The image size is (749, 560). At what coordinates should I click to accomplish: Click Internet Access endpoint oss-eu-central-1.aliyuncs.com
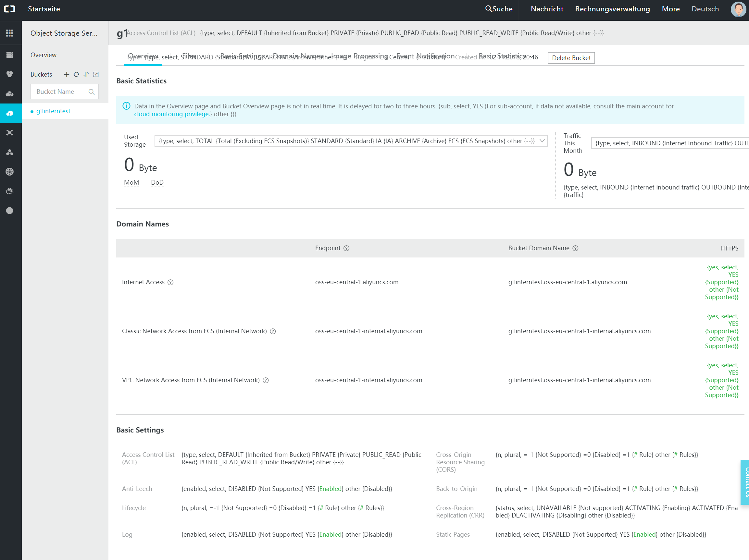356,282
